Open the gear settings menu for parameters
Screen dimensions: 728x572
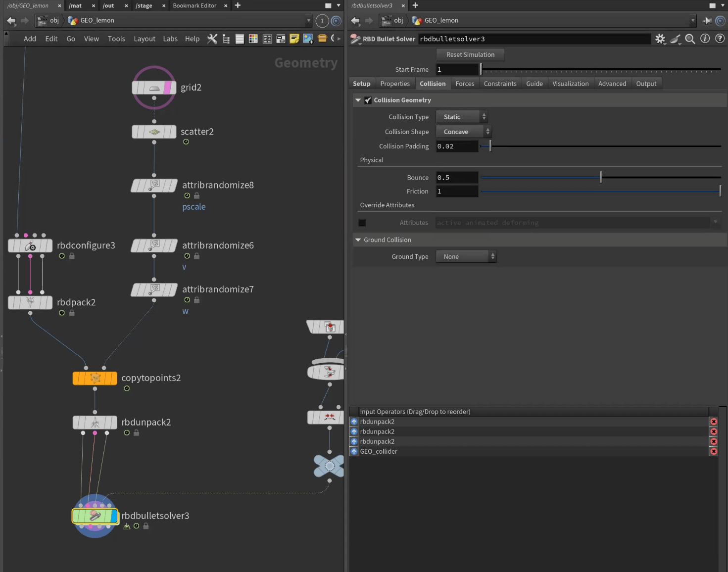[660, 39]
